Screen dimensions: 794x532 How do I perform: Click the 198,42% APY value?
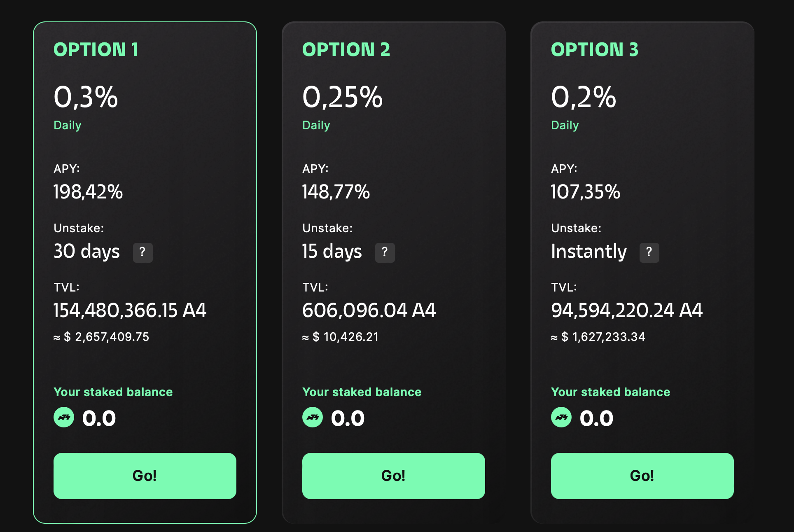[x=88, y=192]
